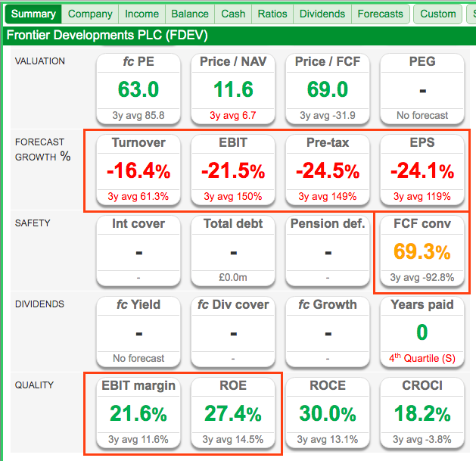Click the fc Growth dividend card

pos(328,332)
